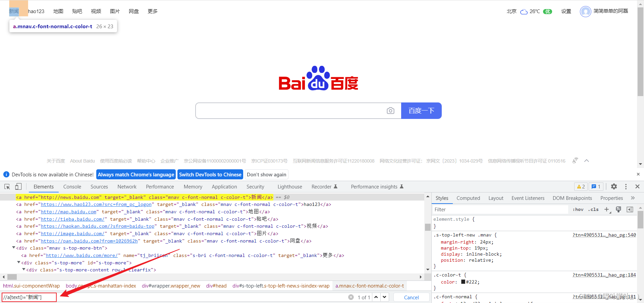Open the Recorder tab
This screenshot has height=303, width=644.
pos(324,187)
